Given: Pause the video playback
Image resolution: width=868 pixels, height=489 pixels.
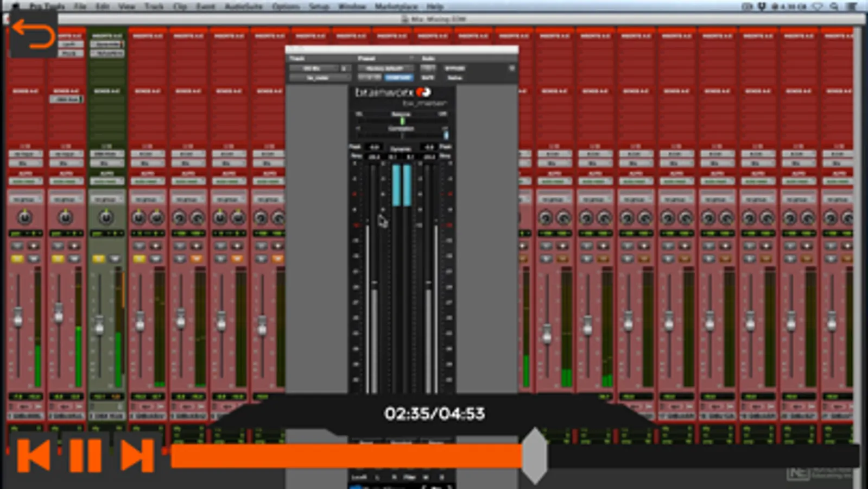Looking at the screenshot, I should pyautogui.click(x=85, y=455).
